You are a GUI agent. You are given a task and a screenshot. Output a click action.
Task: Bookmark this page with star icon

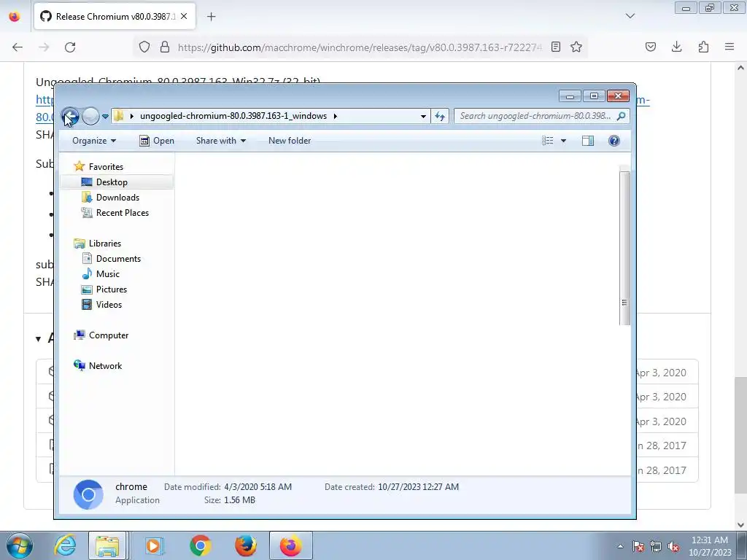click(x=576, y=47)
